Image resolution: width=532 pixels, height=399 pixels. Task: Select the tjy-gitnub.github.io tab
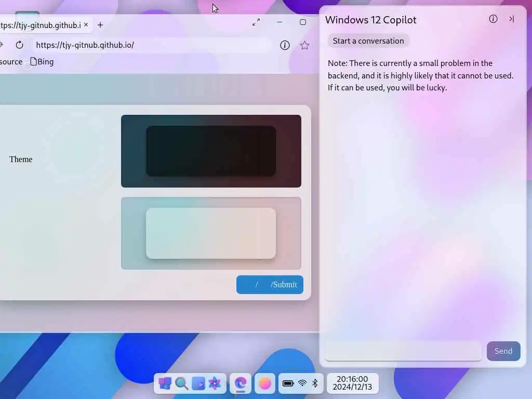point(40,25)
